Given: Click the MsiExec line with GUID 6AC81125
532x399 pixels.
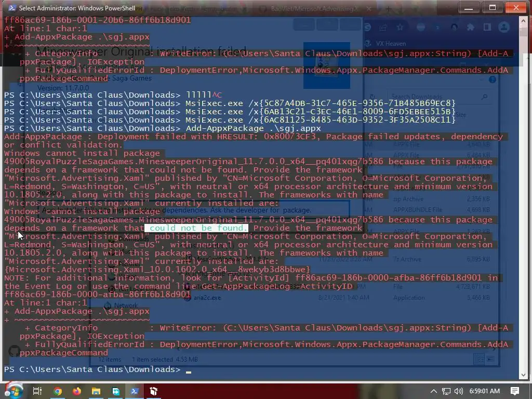Looking at the screenshot, I should (x=230, y=120).
